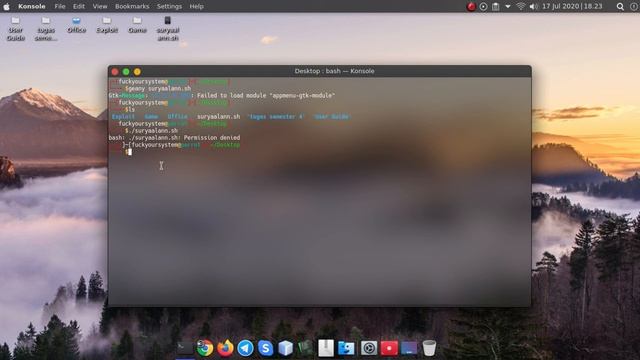Click the Apple logo launcher icon

(7, 7)
